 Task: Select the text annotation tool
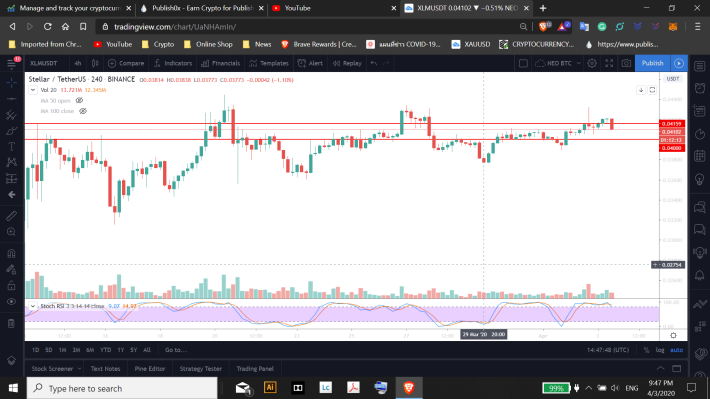click(x=11, y=147)
